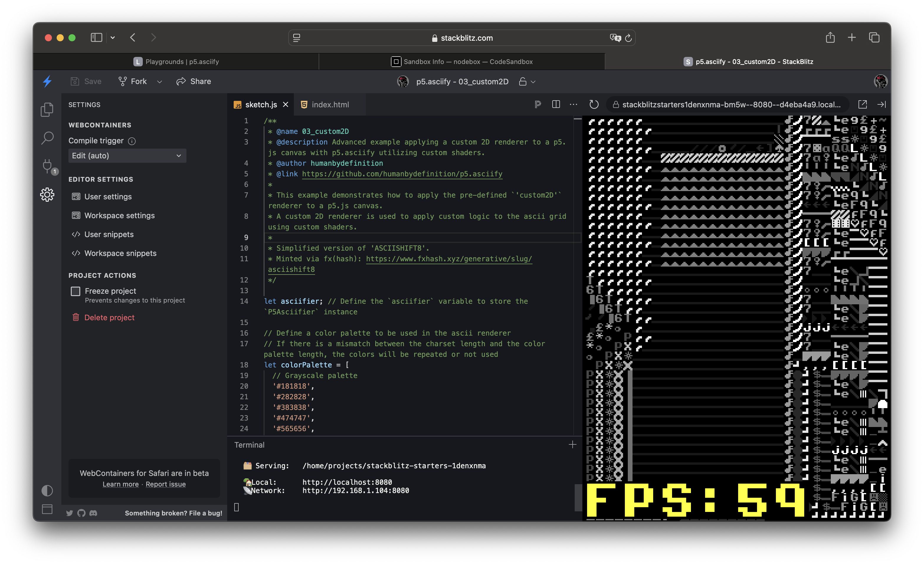924x565 pixels.
Task: Fork this project
Action: tap(132, 81)
